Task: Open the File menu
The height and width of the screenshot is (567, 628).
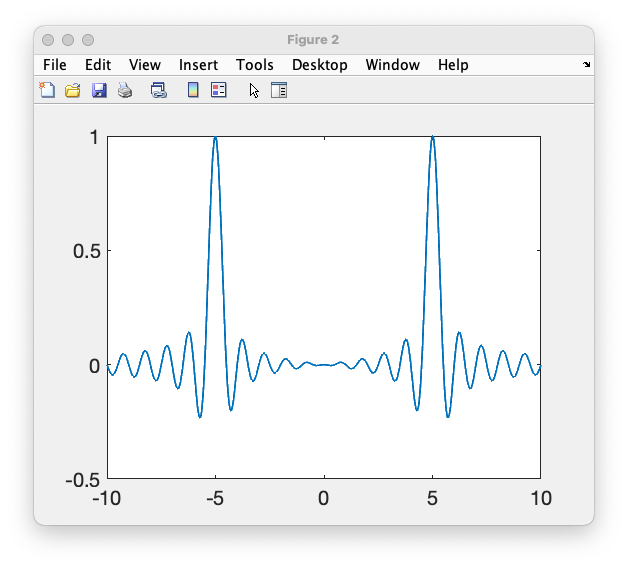Action: [55, 65]
